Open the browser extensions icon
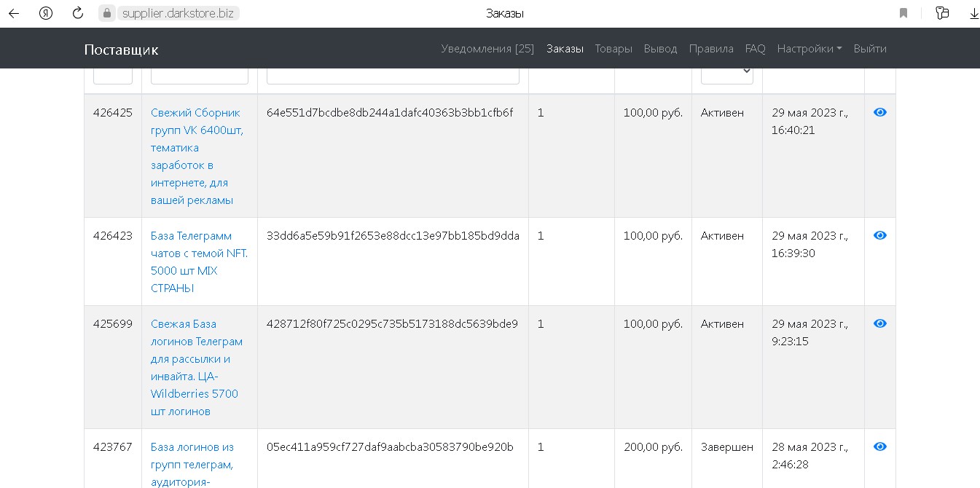 click(x=942, y=13)
